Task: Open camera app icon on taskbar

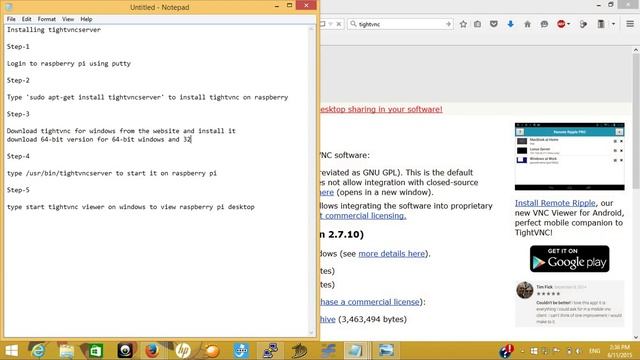Action: pos(125,351)
